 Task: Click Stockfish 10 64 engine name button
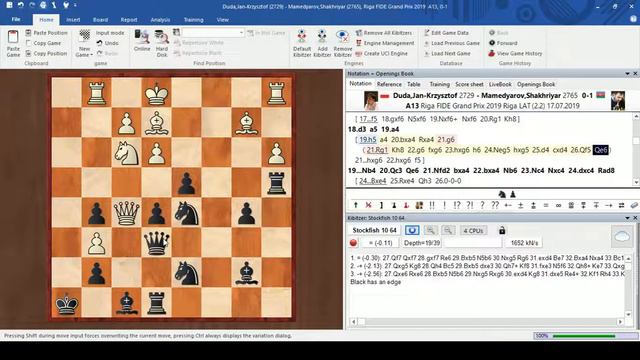coord(374,230)
